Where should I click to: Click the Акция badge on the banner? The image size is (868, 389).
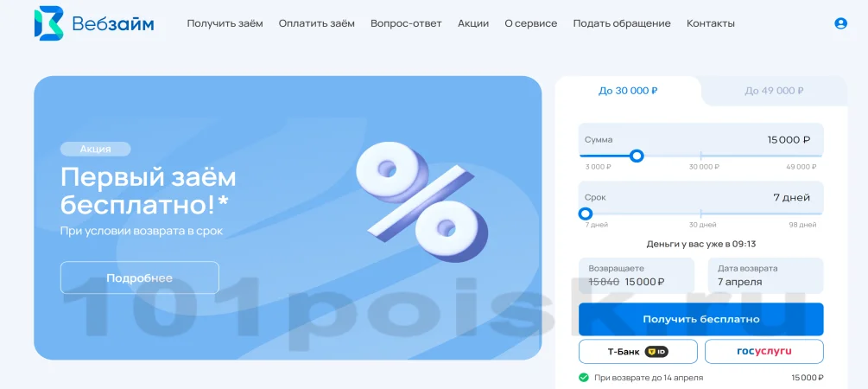pos(95,149)
